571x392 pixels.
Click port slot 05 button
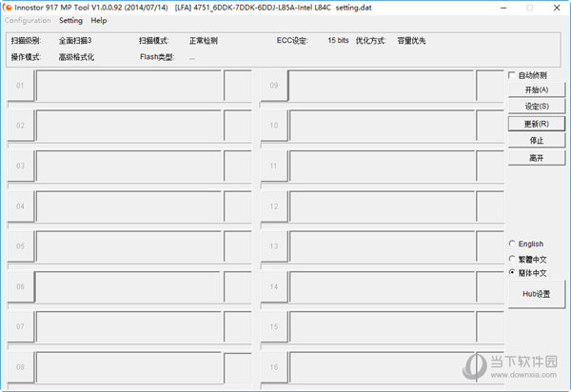point(20,246)
